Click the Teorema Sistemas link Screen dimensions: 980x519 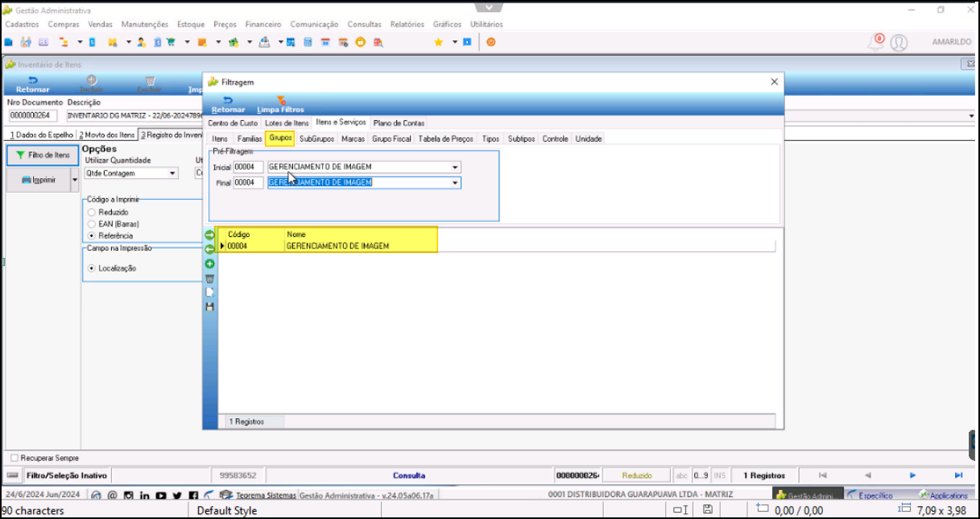point(265,495)
